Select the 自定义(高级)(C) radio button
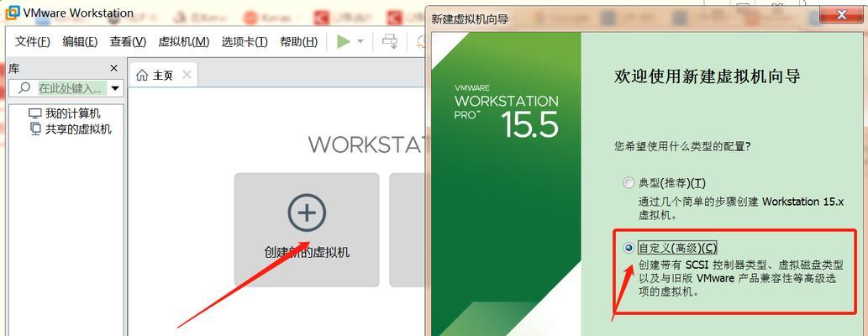The width and height of the screenshot is (868, 336). pos(629,248)
